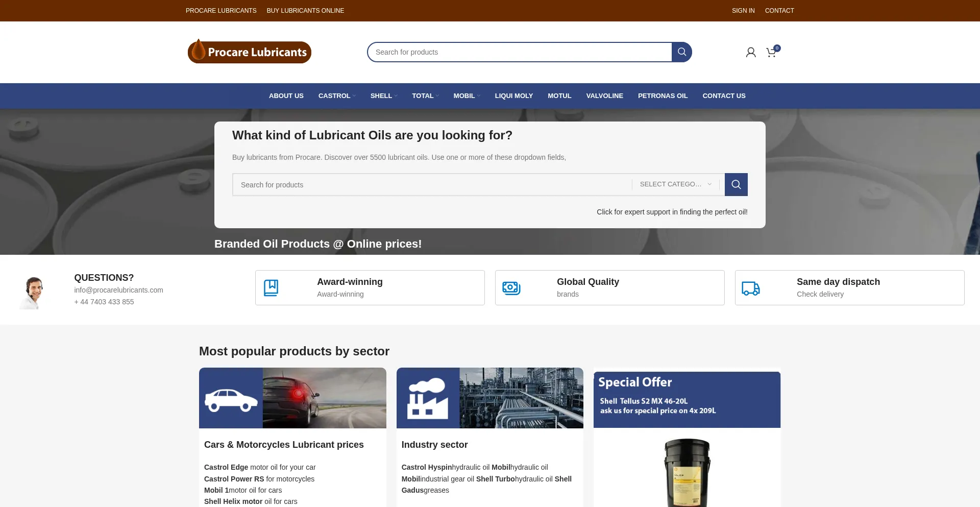Click the hero Search for products field
The width and height of the screenshot is (980, 507).
click(432, 185)
